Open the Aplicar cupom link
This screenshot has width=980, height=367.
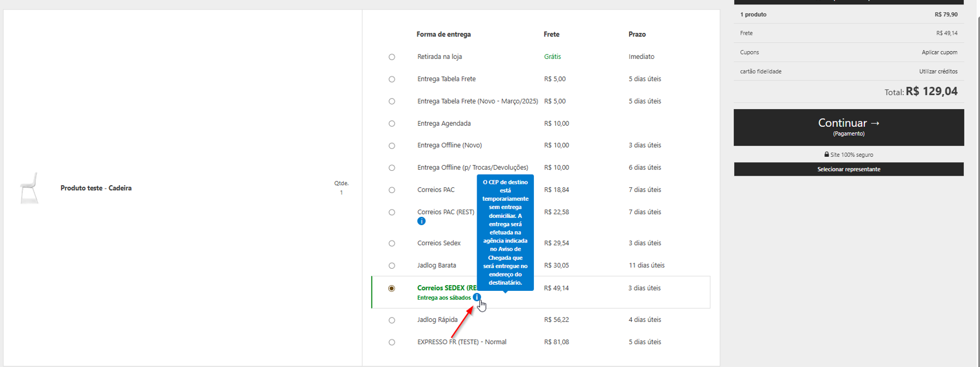[939, 52]
